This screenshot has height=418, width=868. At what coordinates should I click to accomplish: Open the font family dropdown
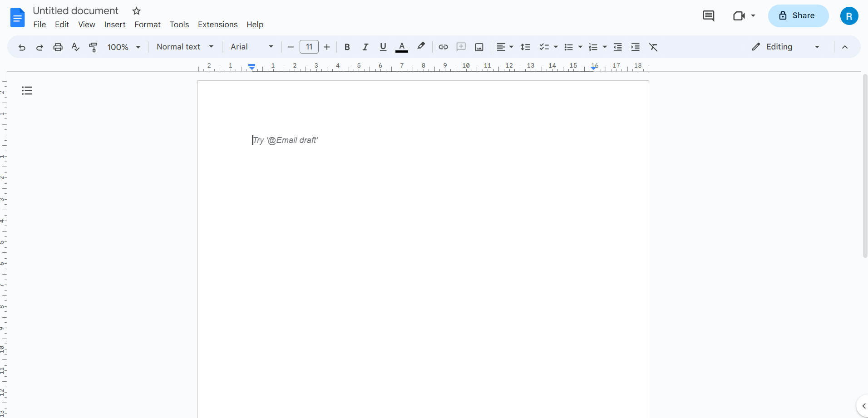click(252, 47)
